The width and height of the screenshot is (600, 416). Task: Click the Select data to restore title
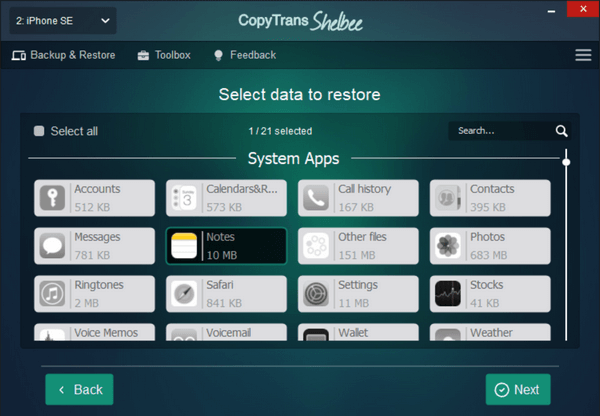coord(300,95)
